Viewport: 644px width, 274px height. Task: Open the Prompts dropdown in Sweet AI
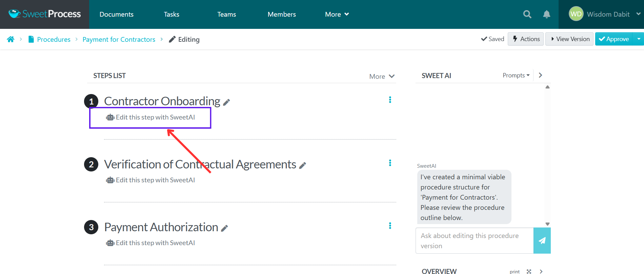point(516,75)
